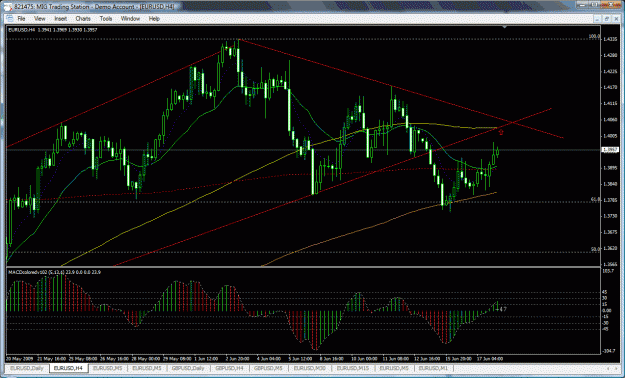Open the Window menu
Screen dimensions: 625x378
[130, 19]
